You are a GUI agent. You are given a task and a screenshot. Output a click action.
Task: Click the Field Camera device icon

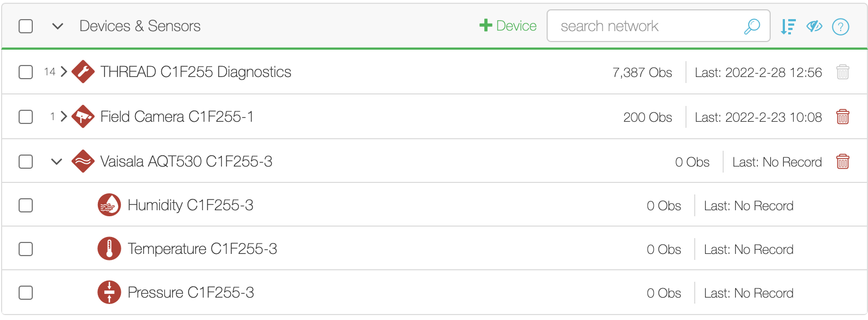83,116
